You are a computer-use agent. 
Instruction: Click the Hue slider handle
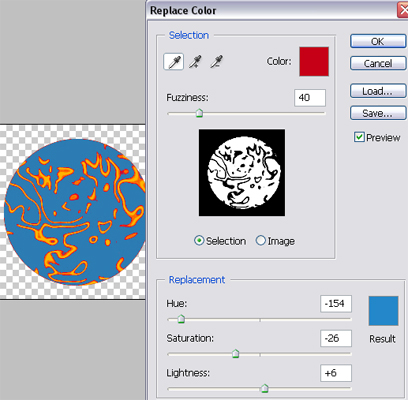tap(181, 319)
